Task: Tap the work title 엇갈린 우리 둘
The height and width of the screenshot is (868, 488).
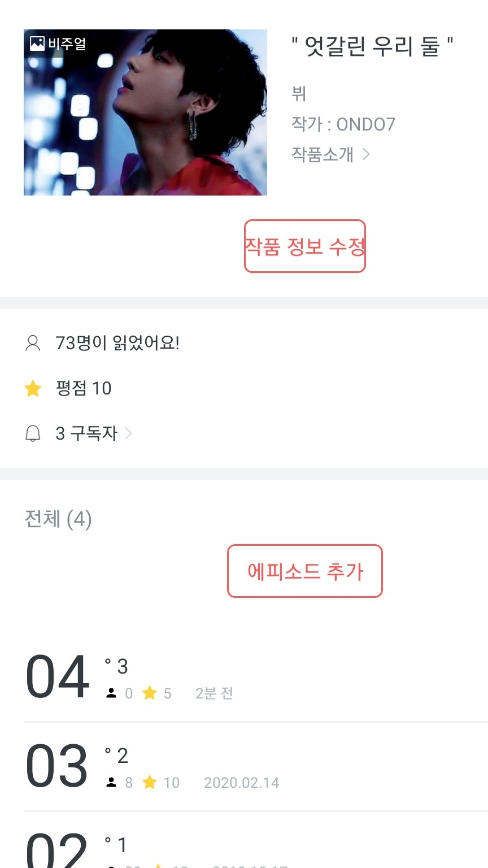Action: [372, 46]
